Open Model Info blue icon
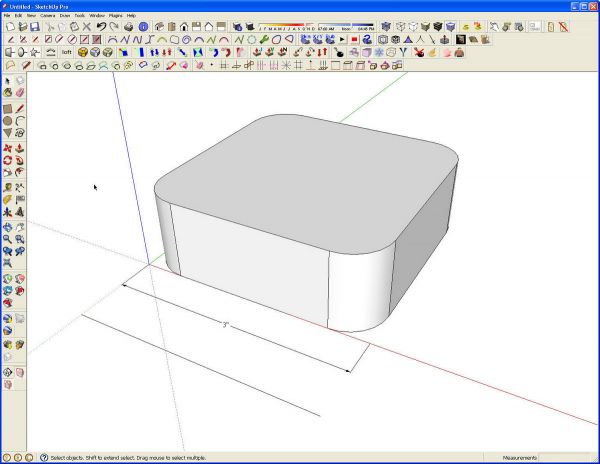Image resolution: width=600 pixels, height=464 pixels. click(x=143, y=26)
